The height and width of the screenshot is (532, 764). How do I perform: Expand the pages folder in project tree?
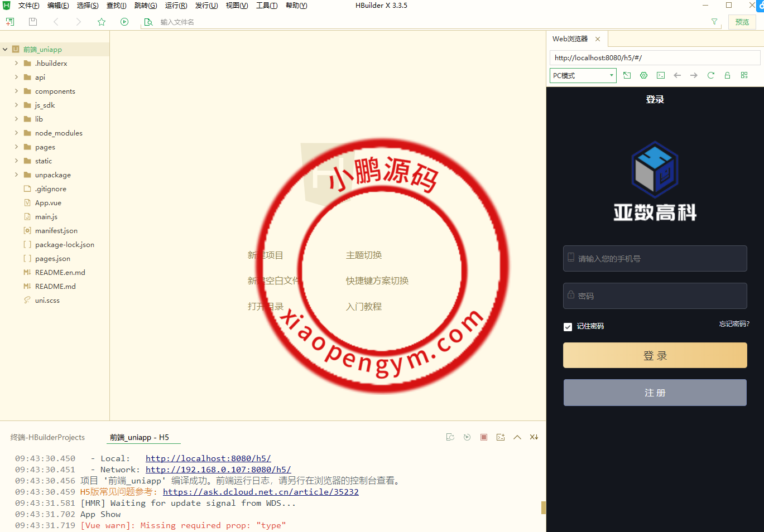coord(16,147)
